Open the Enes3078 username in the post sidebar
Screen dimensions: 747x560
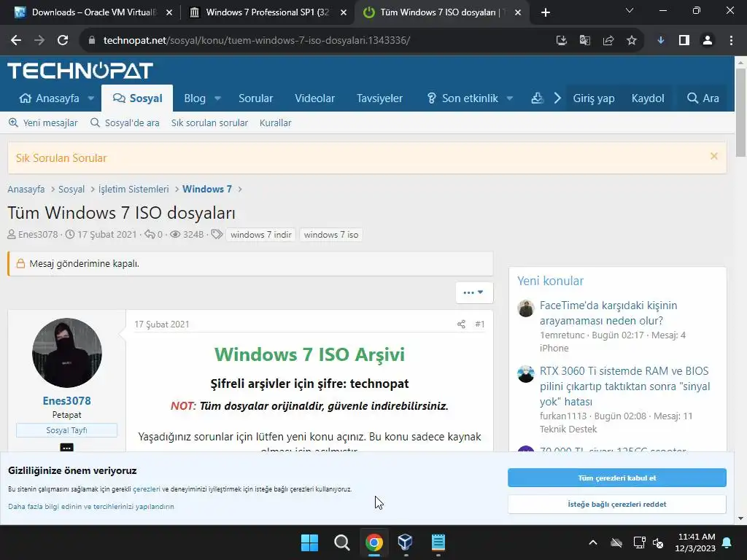(66, 401)
